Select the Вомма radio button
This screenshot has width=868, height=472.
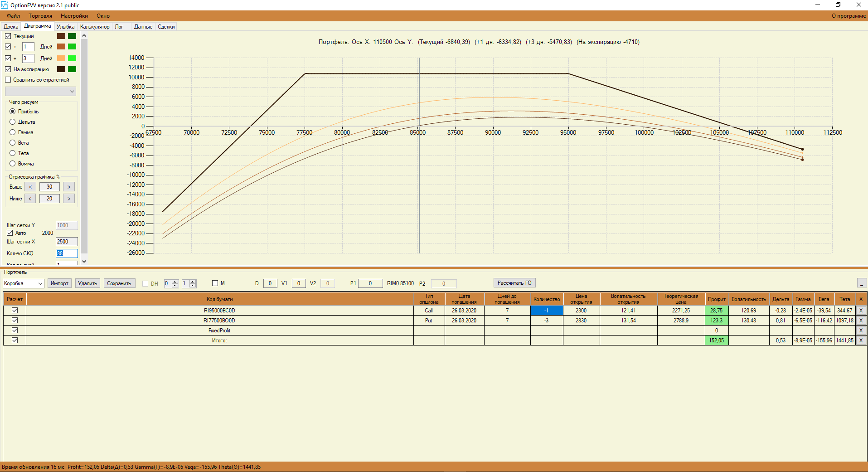(x=13, y=164)
